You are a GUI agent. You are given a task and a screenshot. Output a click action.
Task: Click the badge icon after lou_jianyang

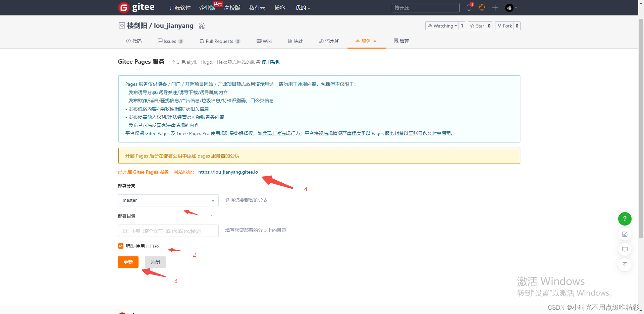202,26
